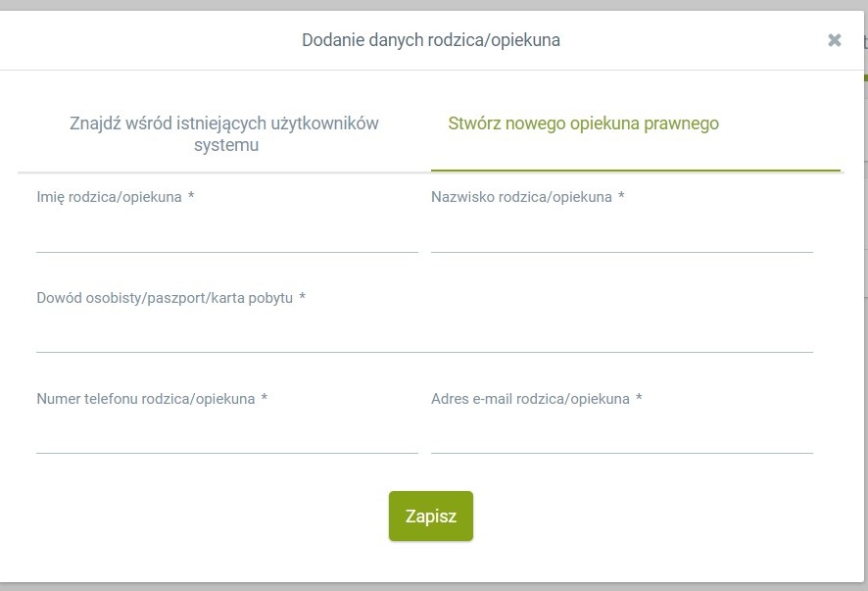Click the asterisk after 'karta pobytu' label
868x591 pixels.
click(303, 299)
